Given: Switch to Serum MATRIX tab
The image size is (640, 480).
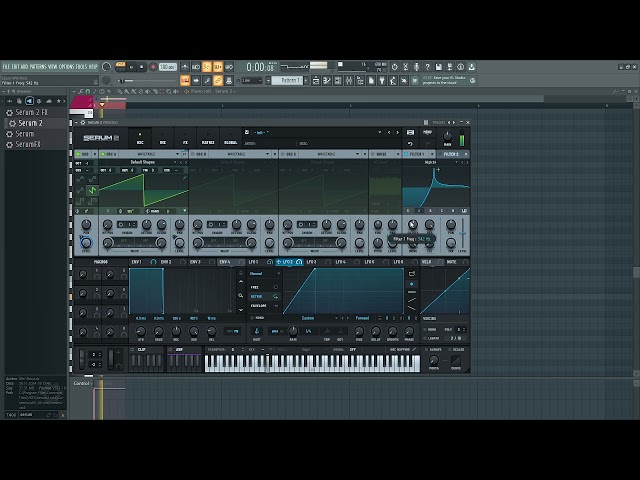Looking at the screenshot, I should (208, 138).
